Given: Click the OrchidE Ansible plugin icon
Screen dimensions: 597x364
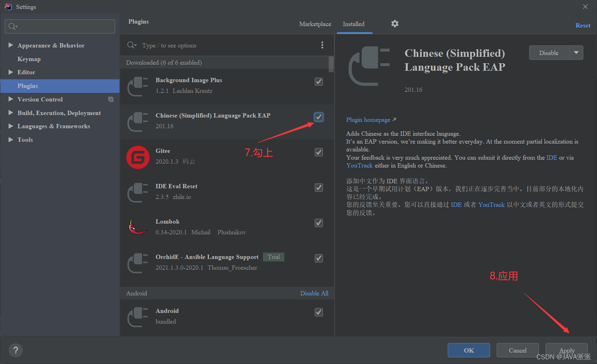Looking at the screenshot, I should (x=138, y=263).
